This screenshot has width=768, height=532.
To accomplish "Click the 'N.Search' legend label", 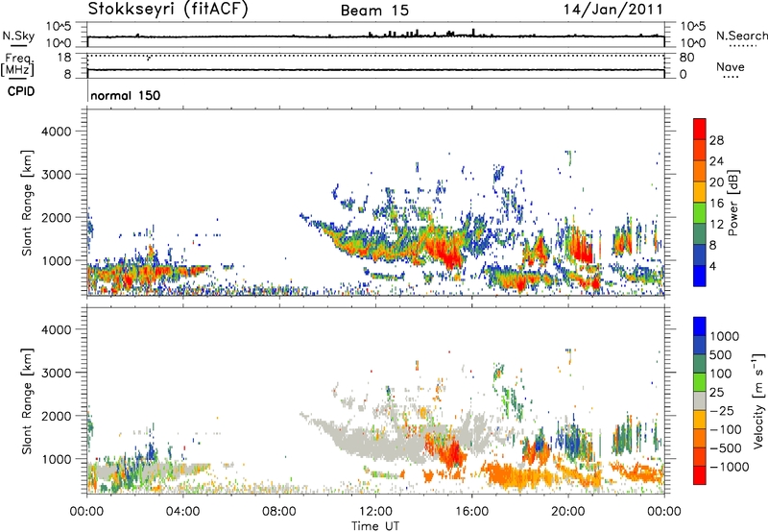I will pos(741,36).
